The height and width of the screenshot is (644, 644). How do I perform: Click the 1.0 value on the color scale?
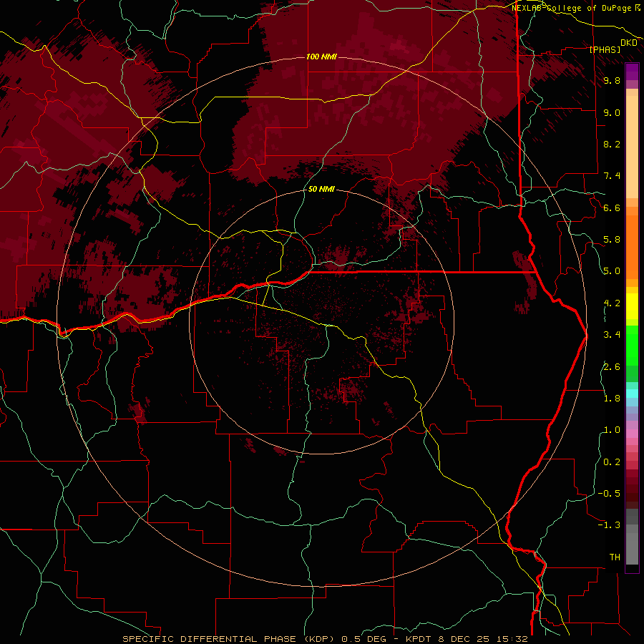click(612, 430)
